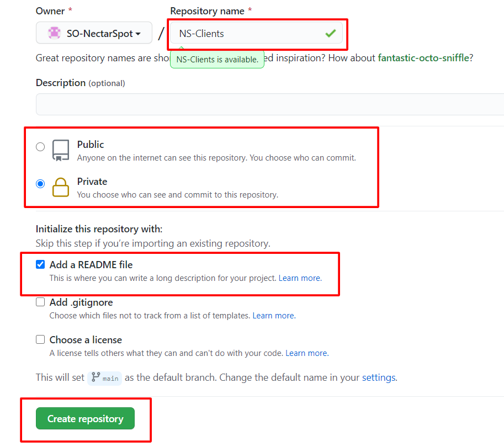Click into the Repository name input field

248,34
